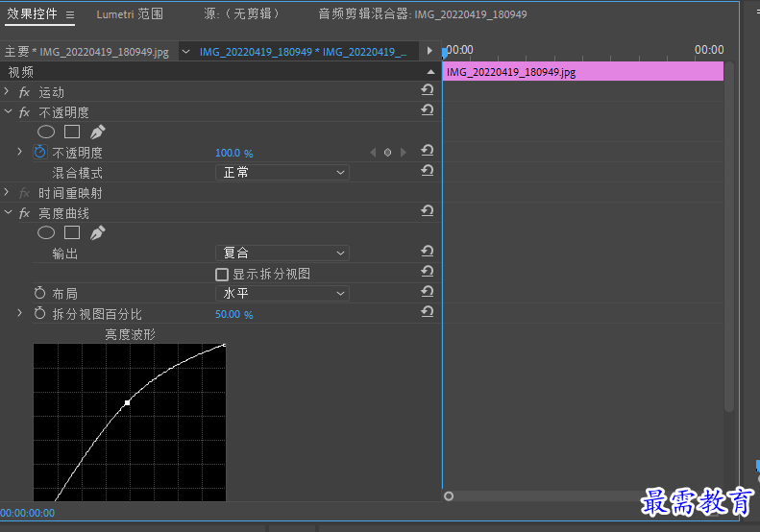
Task: Reset the 布局 parameter
Action: click(427, 291)
